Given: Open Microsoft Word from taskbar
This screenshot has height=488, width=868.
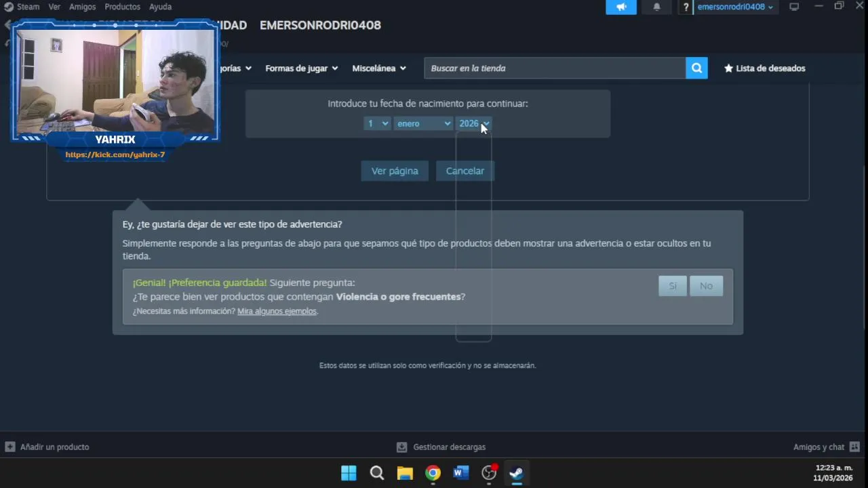Looking at the screenshot, I should coord(461,473).
